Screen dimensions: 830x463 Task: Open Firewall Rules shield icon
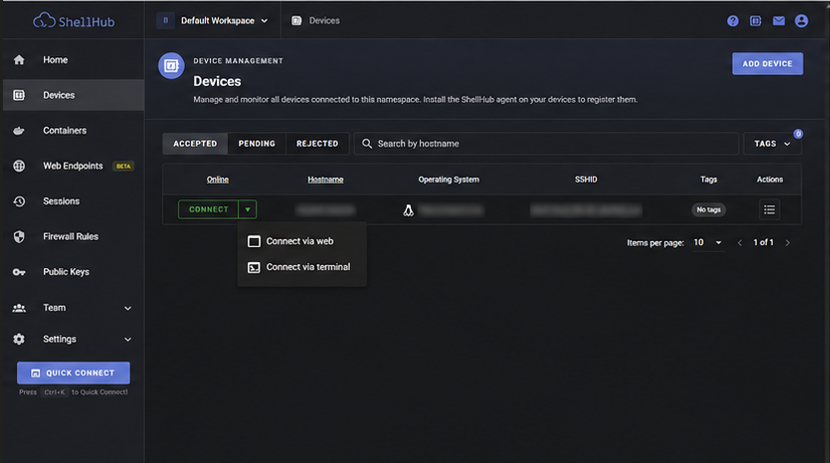[x=19, y=237]
